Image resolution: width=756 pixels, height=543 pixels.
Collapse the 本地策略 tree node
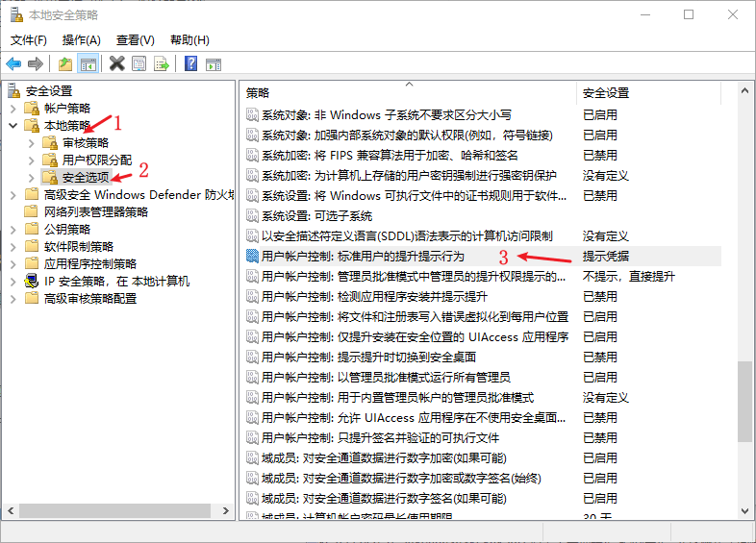(13, 125)
